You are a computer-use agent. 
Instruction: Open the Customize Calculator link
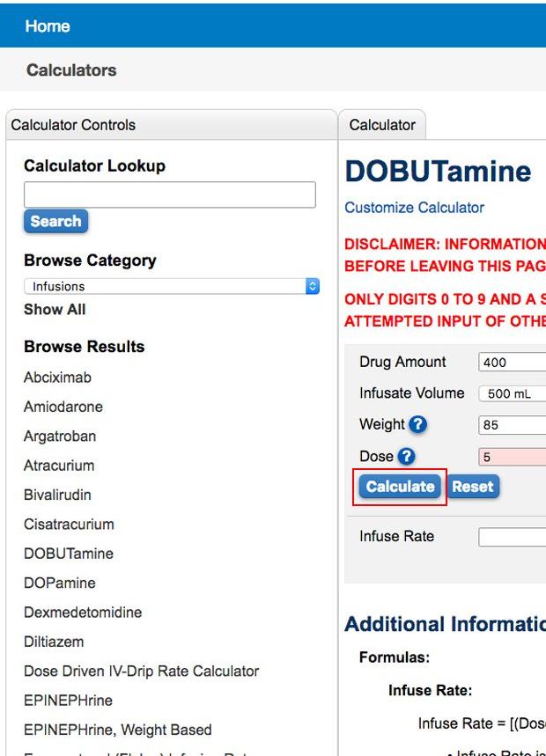[414, 208]
